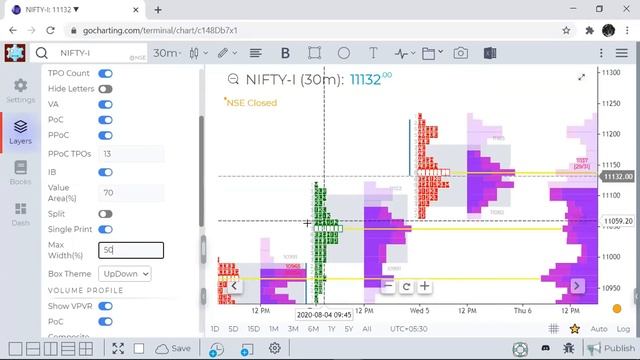This screenshot has width=640, height=360.
Task: Open the hamburger main menu
Action: coord(622,53)
